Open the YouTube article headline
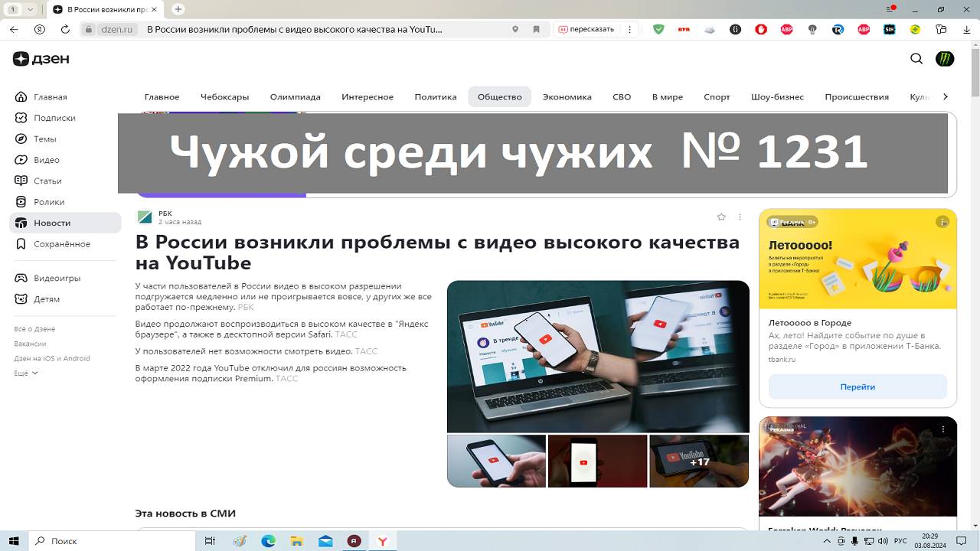The height and width of the screenshot is (551, 980). click(x=437, y=253)
